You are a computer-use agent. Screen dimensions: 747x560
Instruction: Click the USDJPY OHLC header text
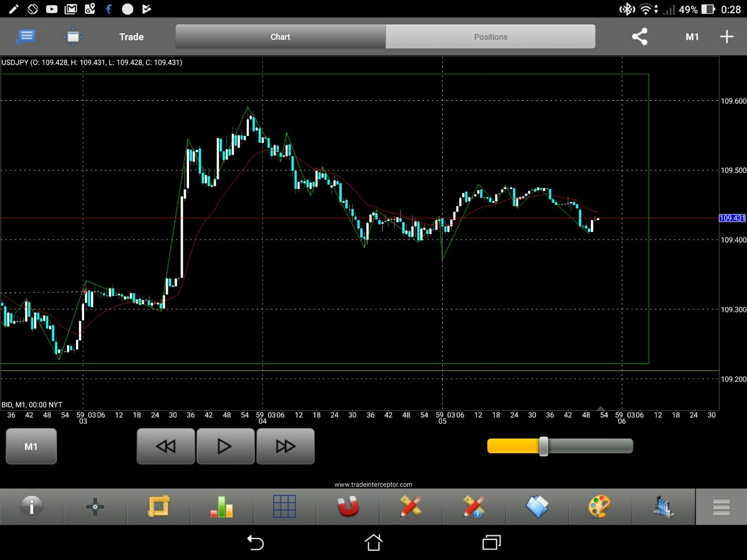point(92,62)
